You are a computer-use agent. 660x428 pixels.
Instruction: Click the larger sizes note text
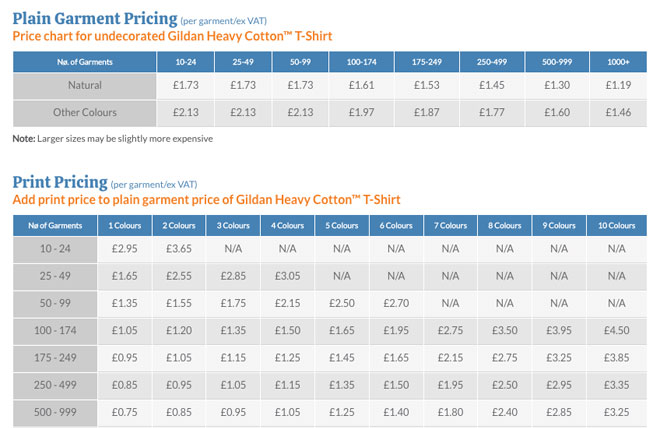click(x=111, y=137)
